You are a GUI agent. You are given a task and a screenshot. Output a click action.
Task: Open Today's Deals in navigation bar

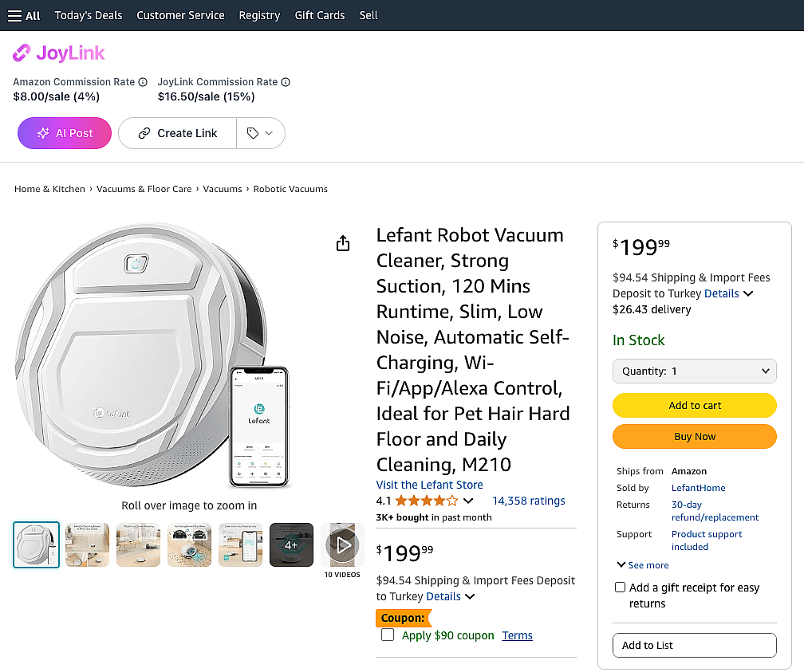(88, 15)
